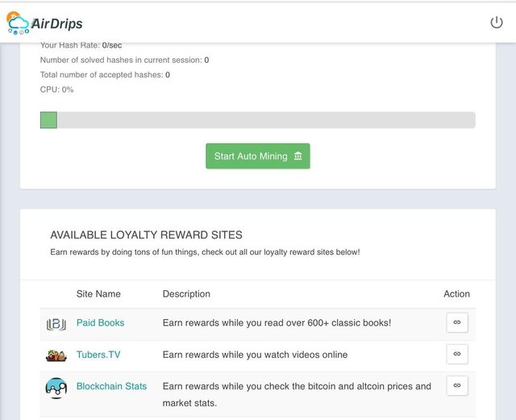Click the 'Number of solved hashes in current session' line
Viewport: 516px width, 420px height.
pyautogui.click(x=124, y=60)
